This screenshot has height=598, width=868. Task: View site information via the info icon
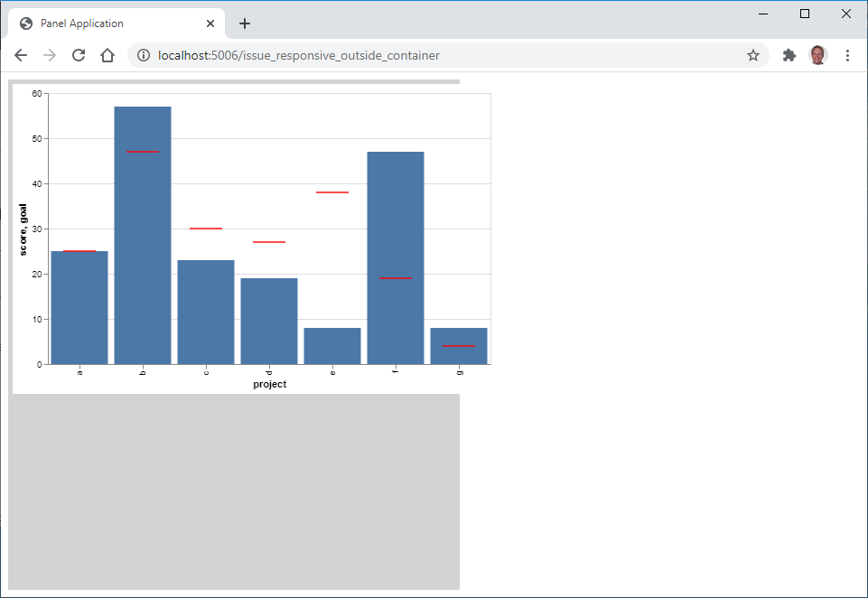point(143,55)
